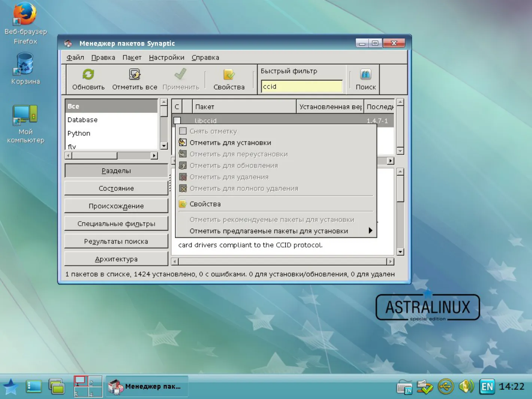Viewport: 532px width, 399px height.
Task: Switch the EN keyboard layout indicator
Action: click(x=487, y=386)
